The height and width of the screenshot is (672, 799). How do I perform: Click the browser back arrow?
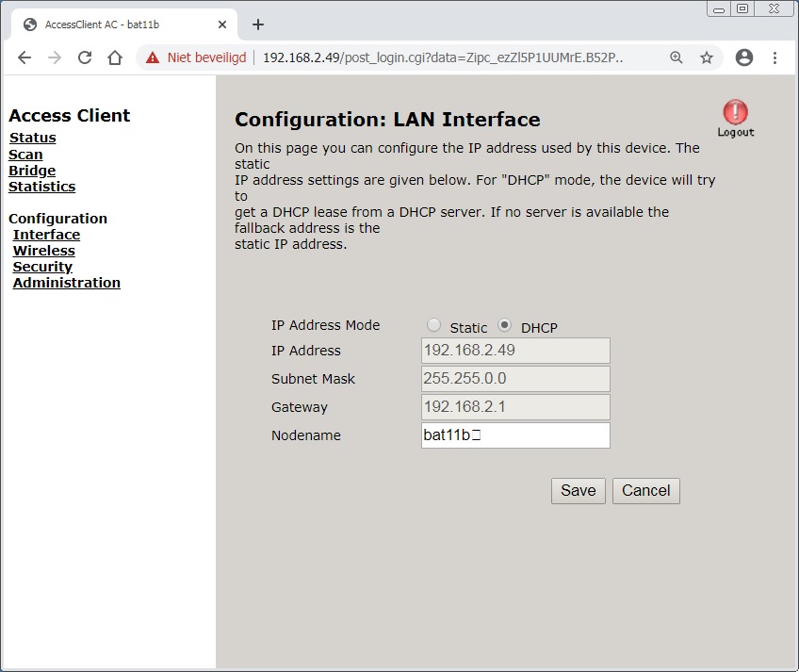click(24, 57)
